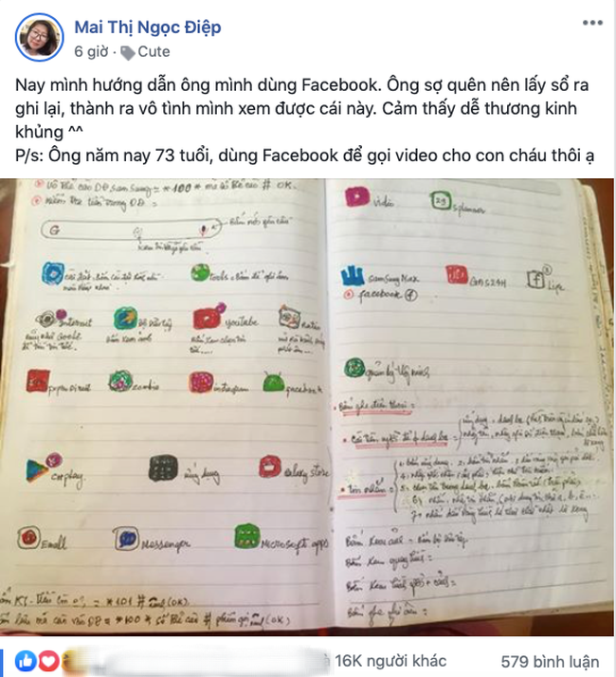Open Mai Thị Ngọc Điệp's profile picture
616x677 pixels.
(39, 38)
